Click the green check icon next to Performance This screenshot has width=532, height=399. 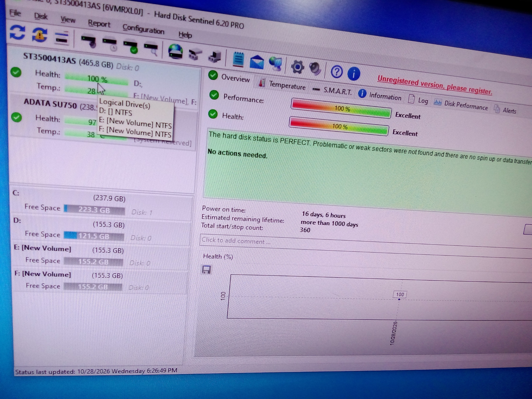tap(214, 95)
